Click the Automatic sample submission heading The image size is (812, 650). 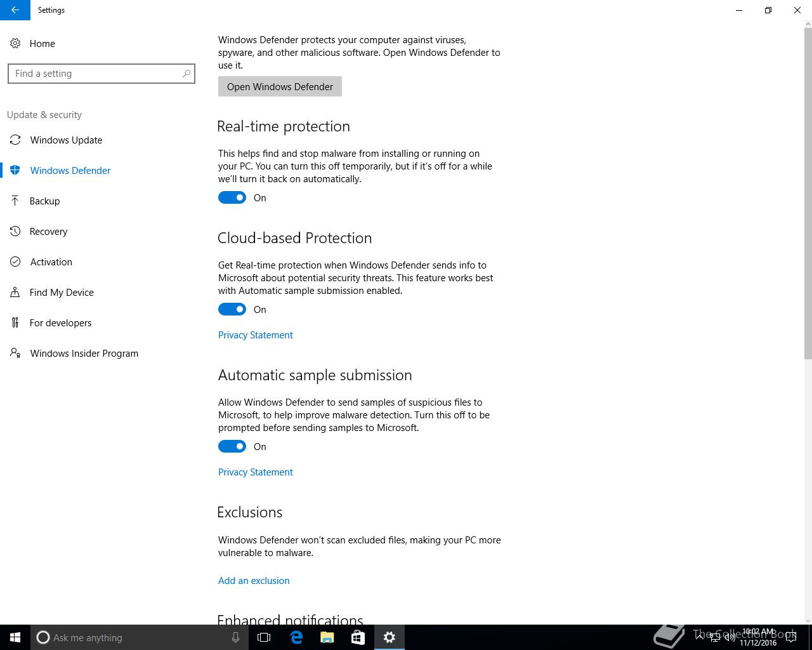pos(315,375)
